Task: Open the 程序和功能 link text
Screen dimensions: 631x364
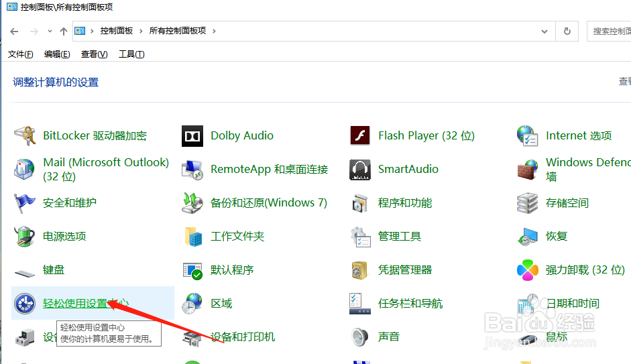Action: [405, 202]
